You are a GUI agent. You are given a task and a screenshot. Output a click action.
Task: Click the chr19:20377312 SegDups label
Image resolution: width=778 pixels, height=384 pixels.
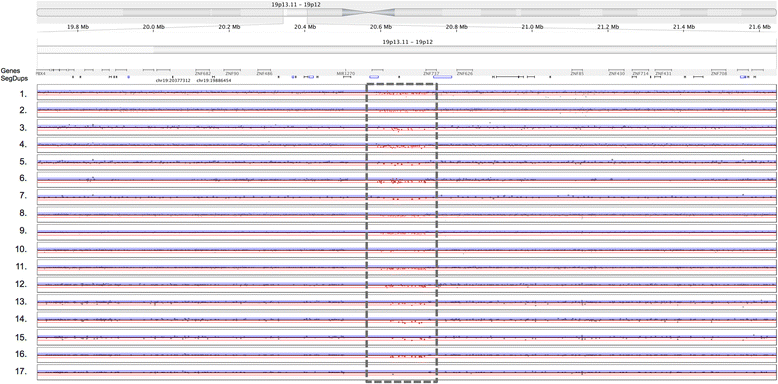point(172,79)
